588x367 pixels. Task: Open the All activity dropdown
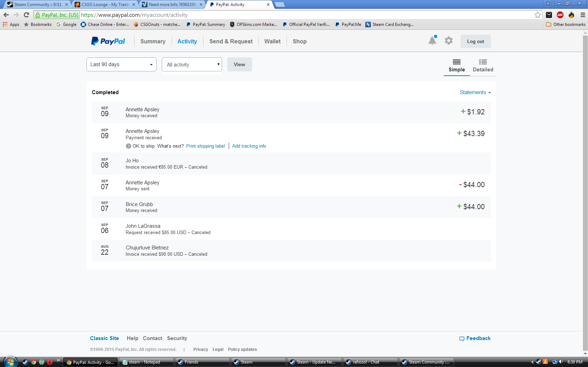point(192,64)
